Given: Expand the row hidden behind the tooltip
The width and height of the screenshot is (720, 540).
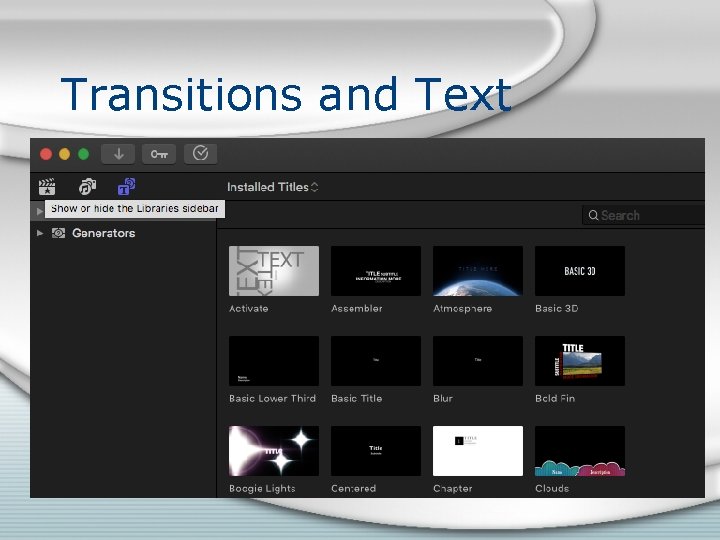Looking at the screenshot, I should [x=39, y=211].
